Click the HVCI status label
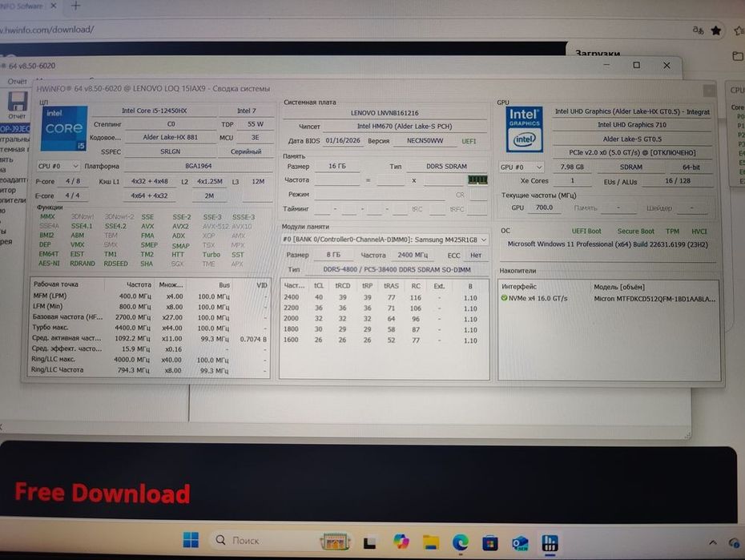 [x=699, y=232]
